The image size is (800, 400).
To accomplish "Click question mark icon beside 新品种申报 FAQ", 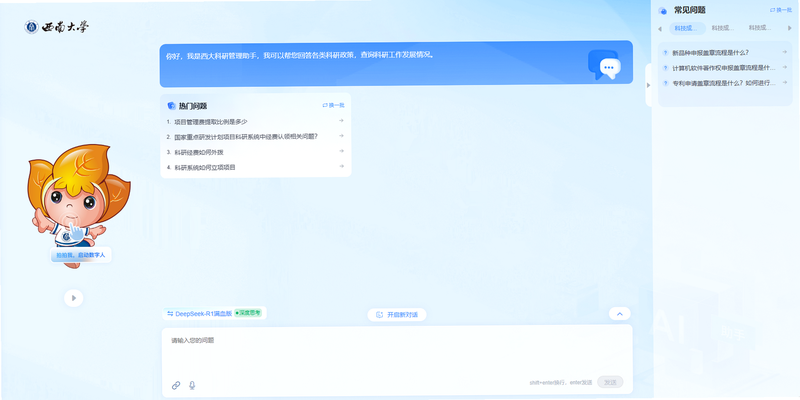I will click(x=665, y=52).
